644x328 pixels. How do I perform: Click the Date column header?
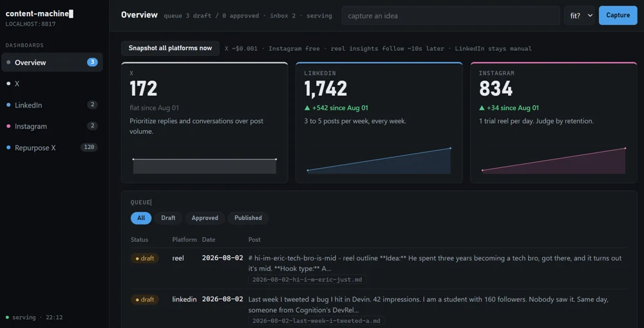pyautogui.click(x=209, y=239)
